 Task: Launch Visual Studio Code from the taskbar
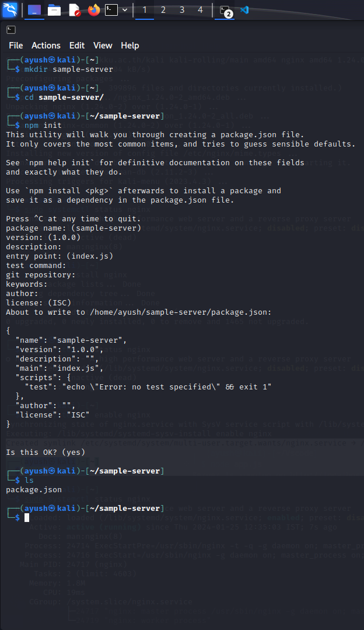(x=243, y=9)
